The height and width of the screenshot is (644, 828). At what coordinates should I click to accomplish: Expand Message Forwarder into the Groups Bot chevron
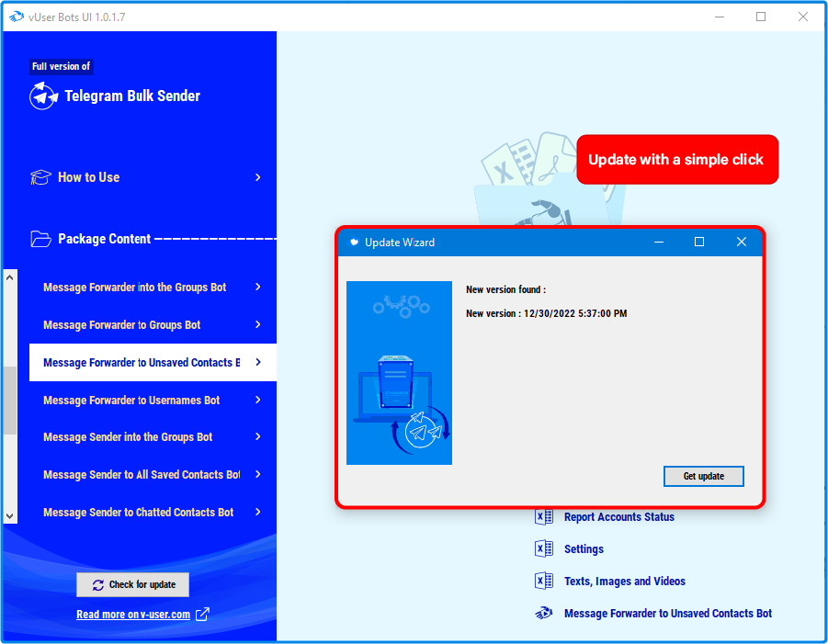click(257, 287)
